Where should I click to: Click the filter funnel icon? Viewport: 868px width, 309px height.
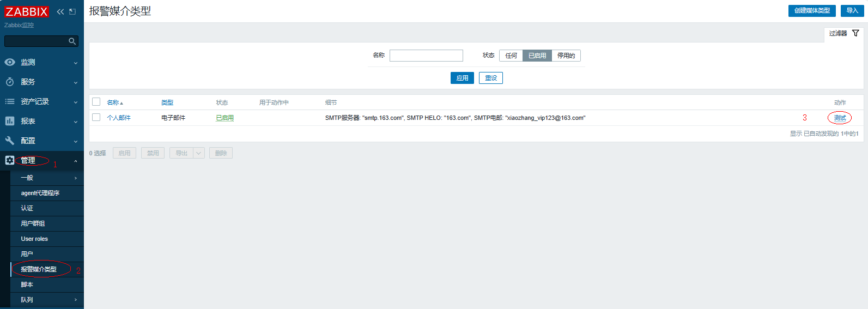click(855, 33)
